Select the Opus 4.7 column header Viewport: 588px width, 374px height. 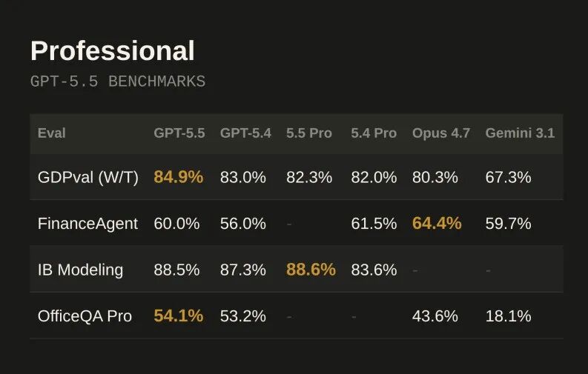click(x=441, y=133)
